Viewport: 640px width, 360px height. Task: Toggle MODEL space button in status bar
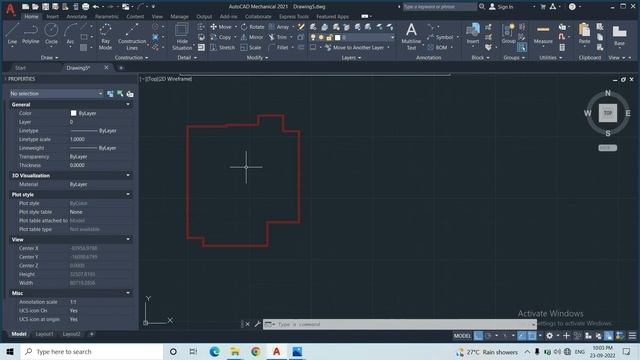click(462, 336)
